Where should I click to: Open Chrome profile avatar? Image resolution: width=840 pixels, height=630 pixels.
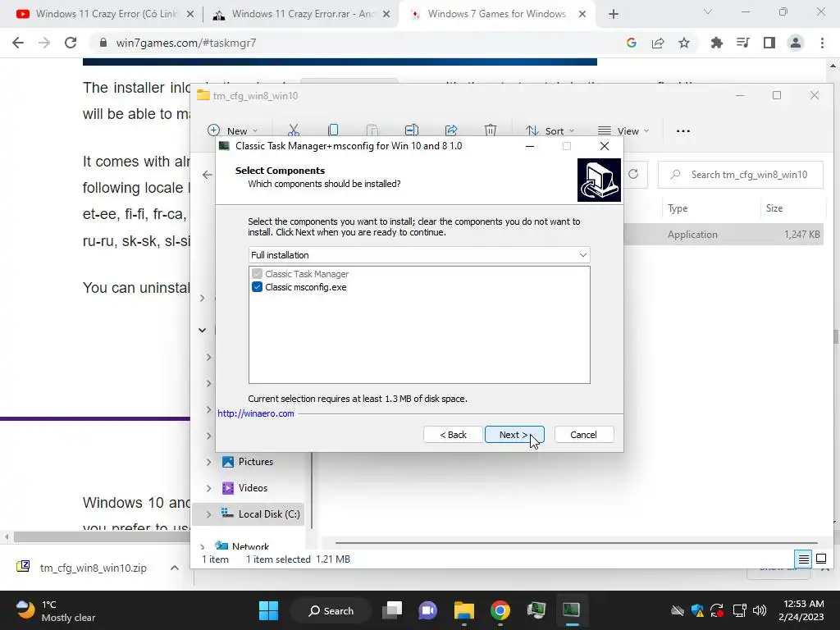796,43
